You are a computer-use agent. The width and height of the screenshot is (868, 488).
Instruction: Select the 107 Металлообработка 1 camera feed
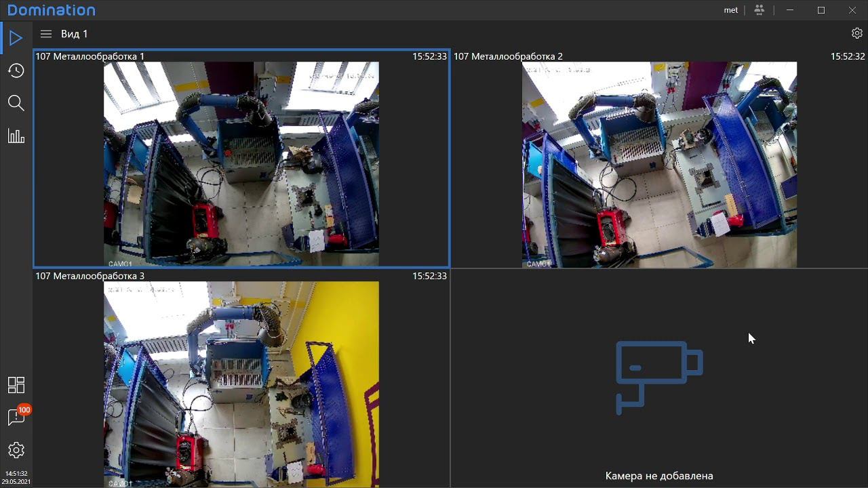coord(241,164)
